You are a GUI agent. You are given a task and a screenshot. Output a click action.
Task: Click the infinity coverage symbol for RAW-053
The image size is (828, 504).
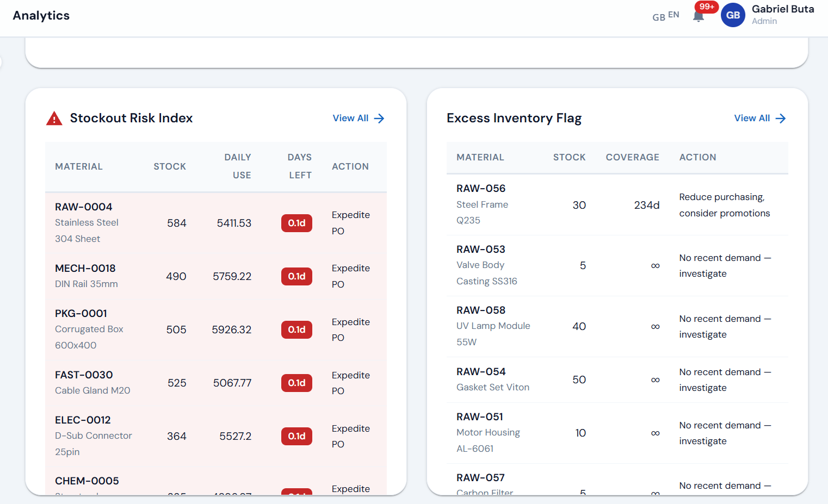click(x=655, y=265)
